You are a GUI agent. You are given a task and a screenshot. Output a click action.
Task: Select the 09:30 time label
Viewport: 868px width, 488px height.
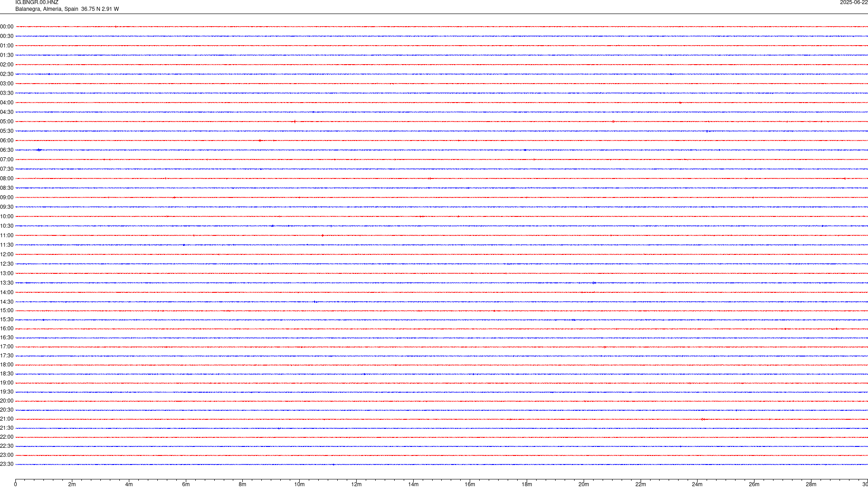[x=7, y=207]
